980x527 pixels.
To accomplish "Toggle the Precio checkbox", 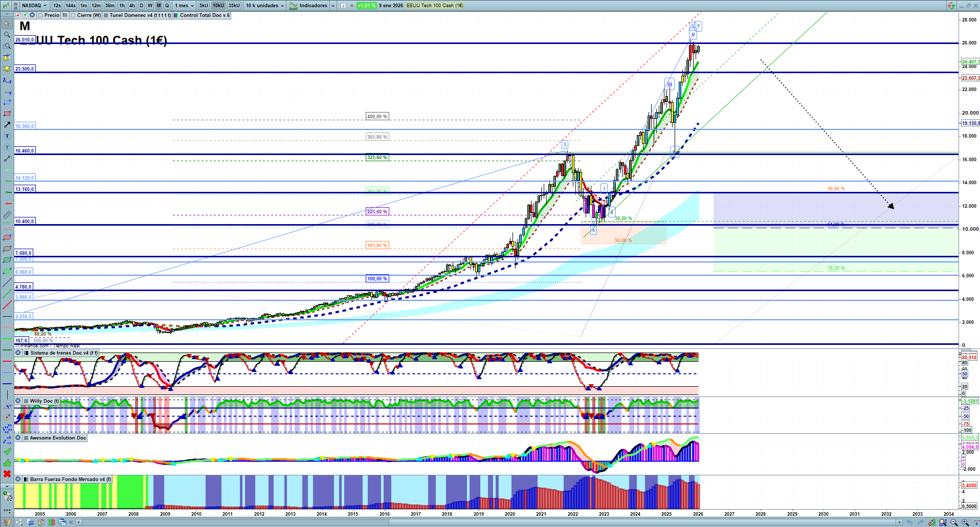I will (40, 15).
